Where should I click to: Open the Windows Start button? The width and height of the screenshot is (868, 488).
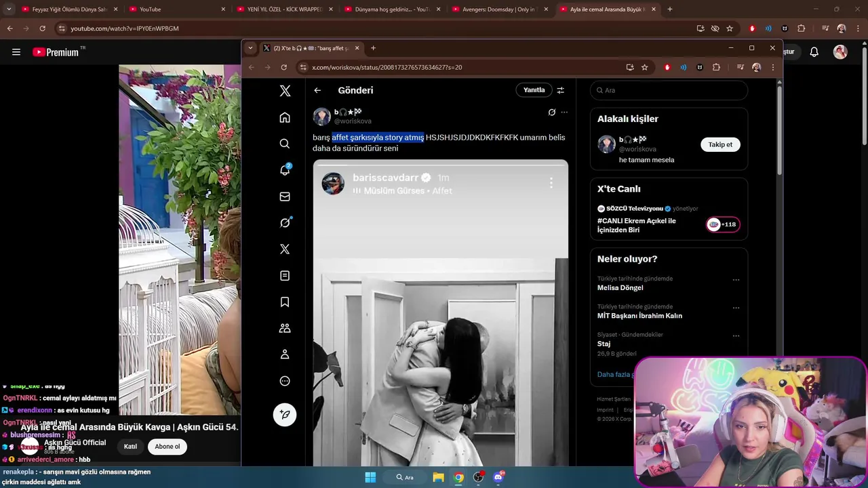click(x=370, y=477)
